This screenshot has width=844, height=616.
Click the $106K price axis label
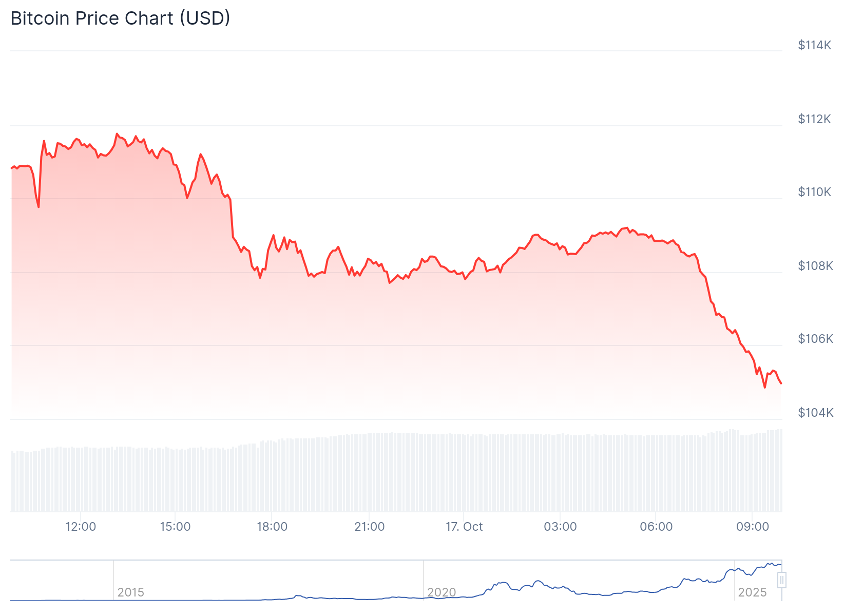[814, 339]
